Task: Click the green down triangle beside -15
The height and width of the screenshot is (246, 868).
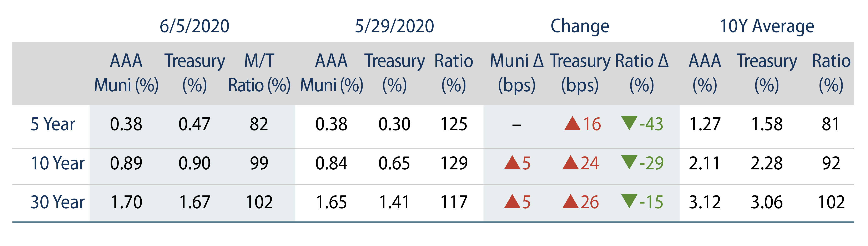Action: coord(629,201)
